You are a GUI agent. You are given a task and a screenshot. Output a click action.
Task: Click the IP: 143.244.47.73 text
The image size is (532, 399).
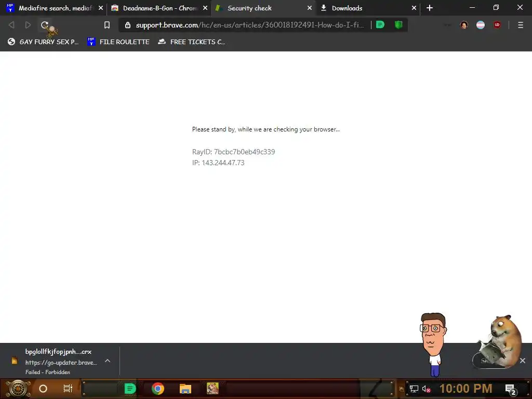218,163
